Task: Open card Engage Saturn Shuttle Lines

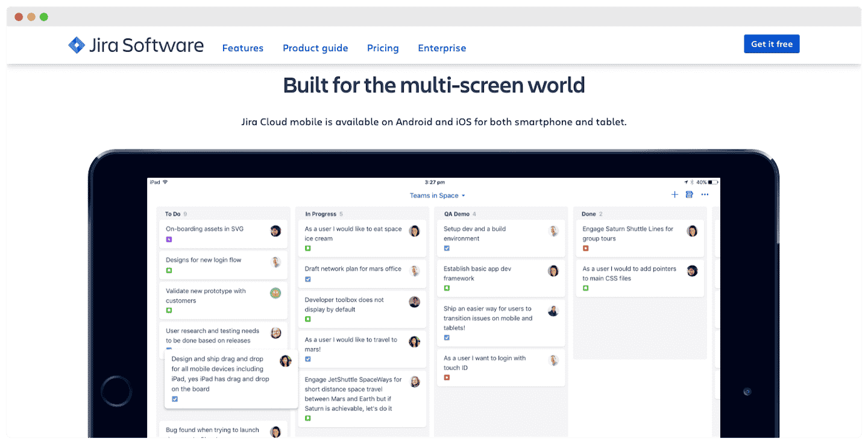Action: pos(640,238)
